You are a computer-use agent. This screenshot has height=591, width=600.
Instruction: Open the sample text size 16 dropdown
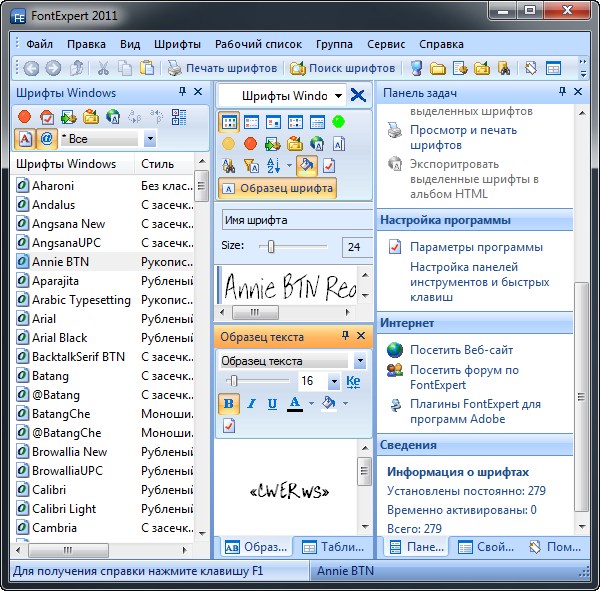[333, 381]
